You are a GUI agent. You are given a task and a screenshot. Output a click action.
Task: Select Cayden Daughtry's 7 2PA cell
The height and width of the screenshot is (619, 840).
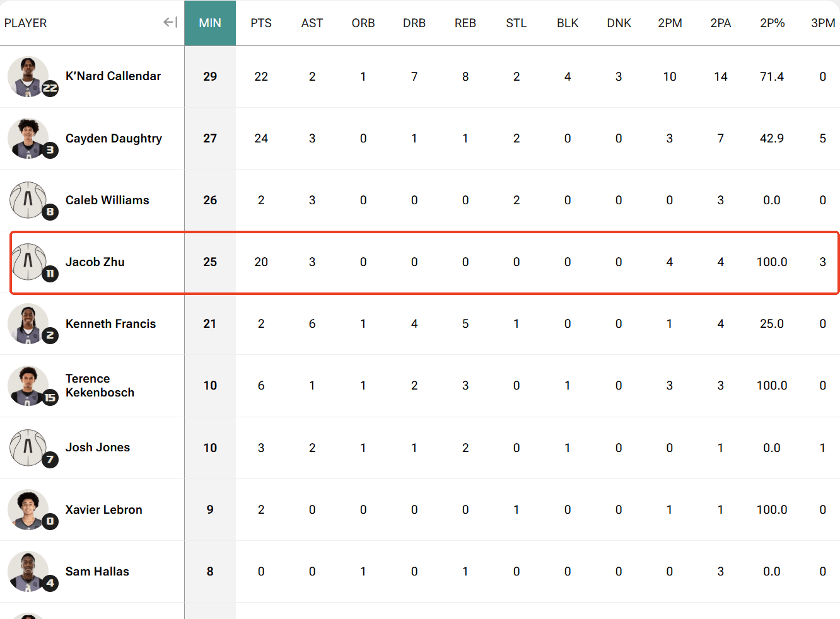721,138
